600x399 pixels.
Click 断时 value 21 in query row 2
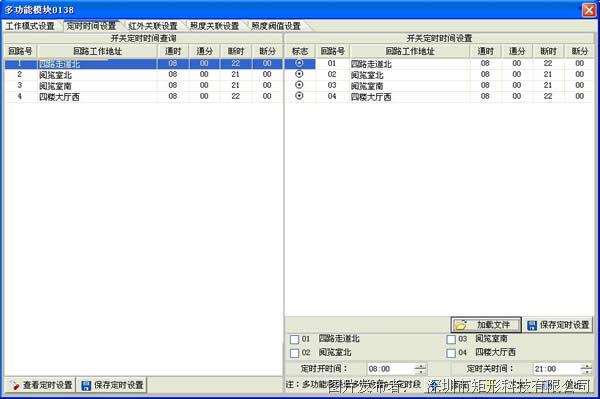(236, 74)
